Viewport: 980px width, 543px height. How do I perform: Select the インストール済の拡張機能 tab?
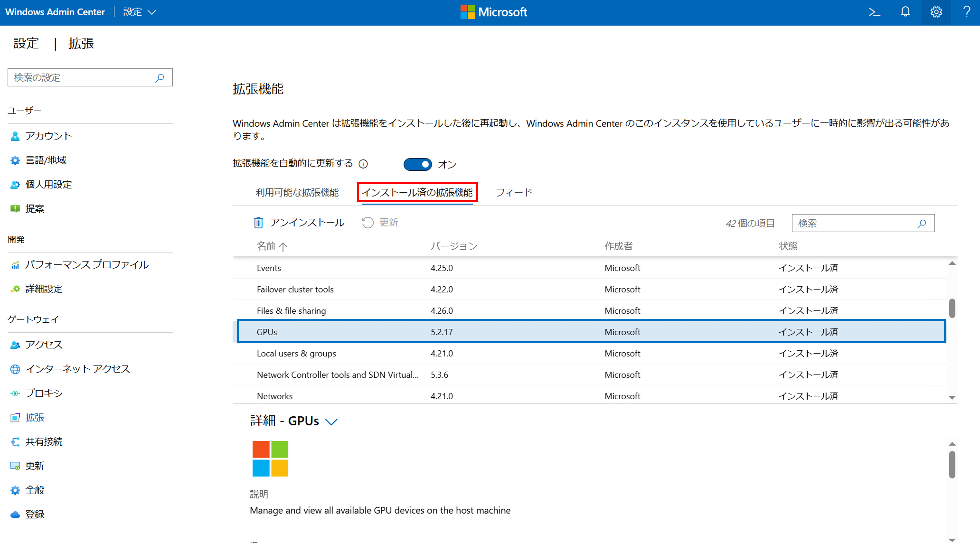417,193
